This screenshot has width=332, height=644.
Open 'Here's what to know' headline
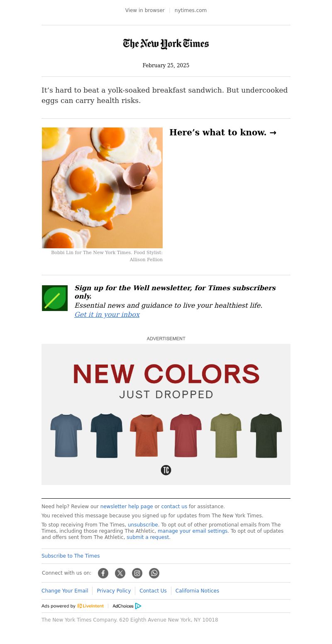(223, 132)
